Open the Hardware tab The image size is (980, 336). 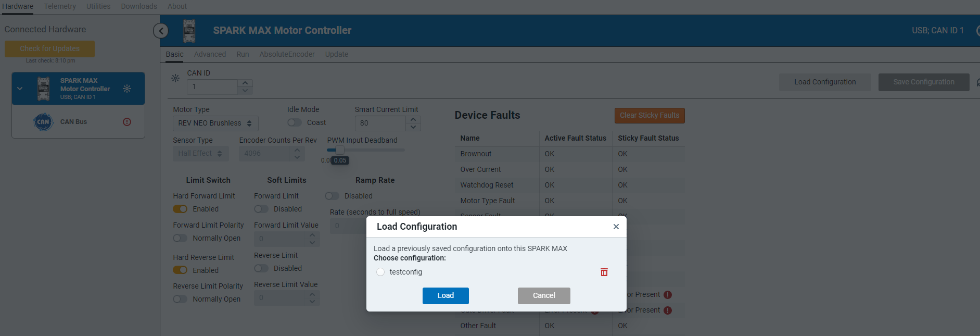click(x=18, y=6)
